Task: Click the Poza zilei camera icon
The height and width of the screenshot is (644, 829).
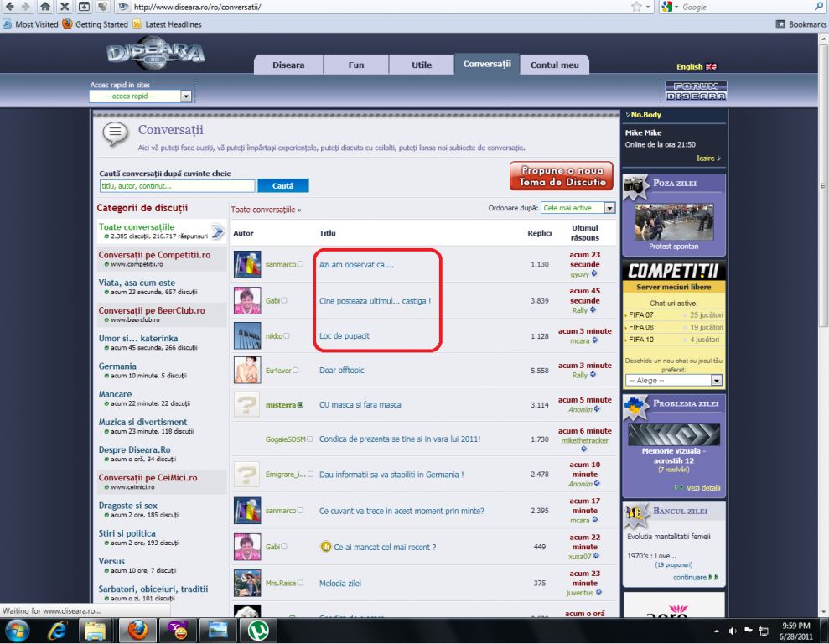Action: pos(635,186)
